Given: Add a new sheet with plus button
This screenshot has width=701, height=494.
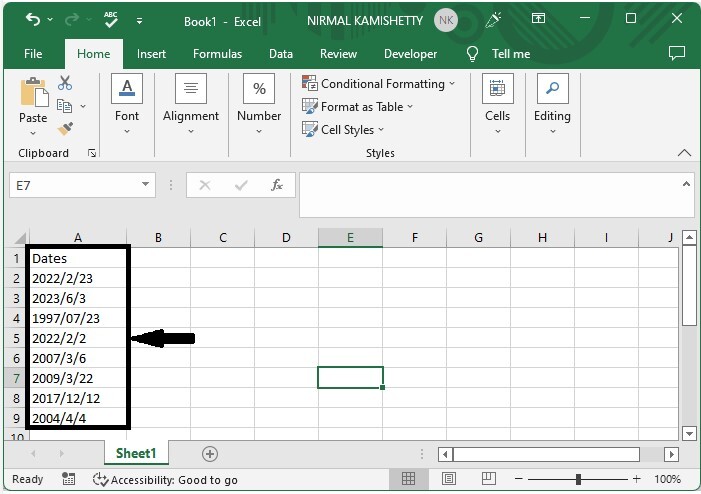Looking at the screenshot, I should (210, 454).
